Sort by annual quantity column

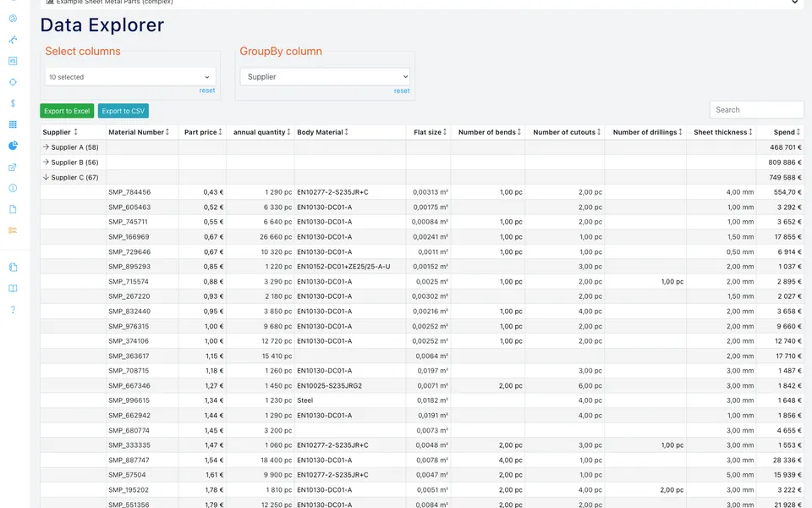coord(288,132)
